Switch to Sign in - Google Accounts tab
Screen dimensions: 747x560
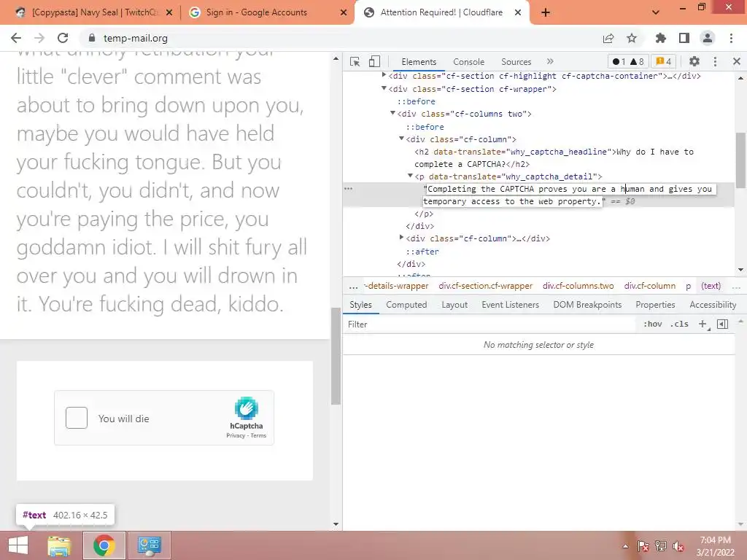(267, 13)
